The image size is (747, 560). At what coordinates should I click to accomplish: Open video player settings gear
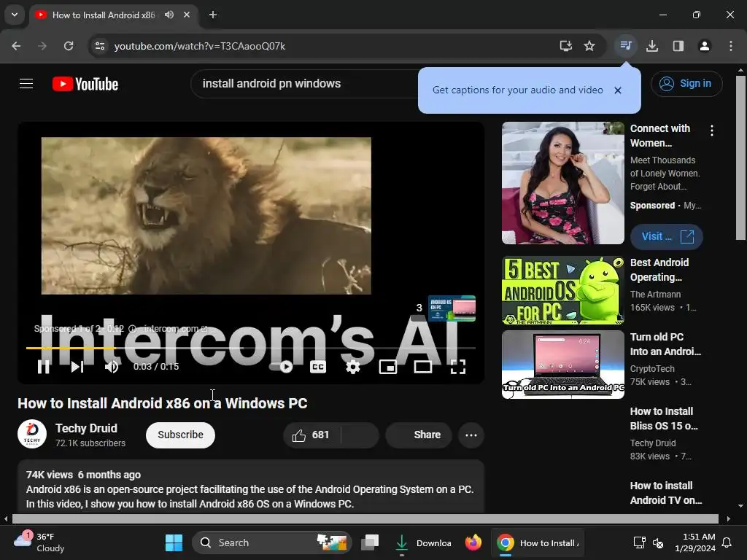pos(352,367)
